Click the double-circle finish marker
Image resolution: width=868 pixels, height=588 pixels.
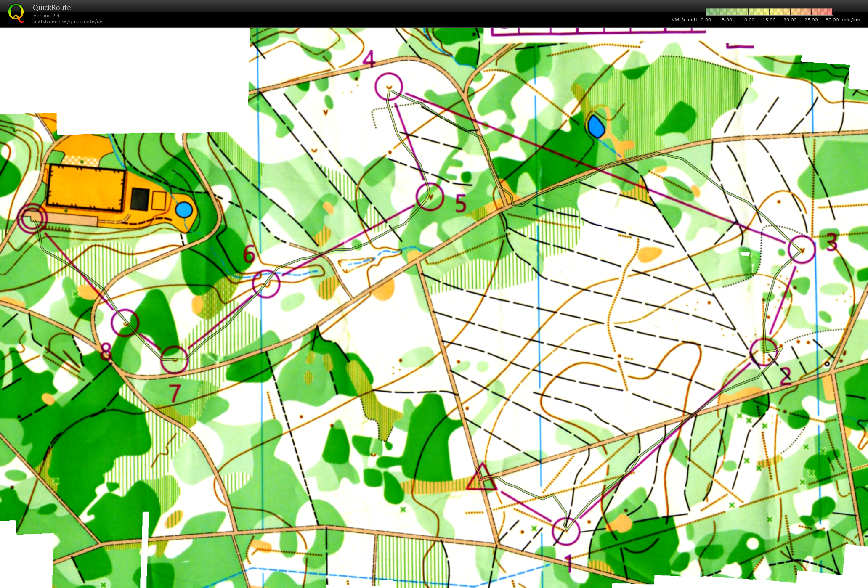[x=32, y=218]
